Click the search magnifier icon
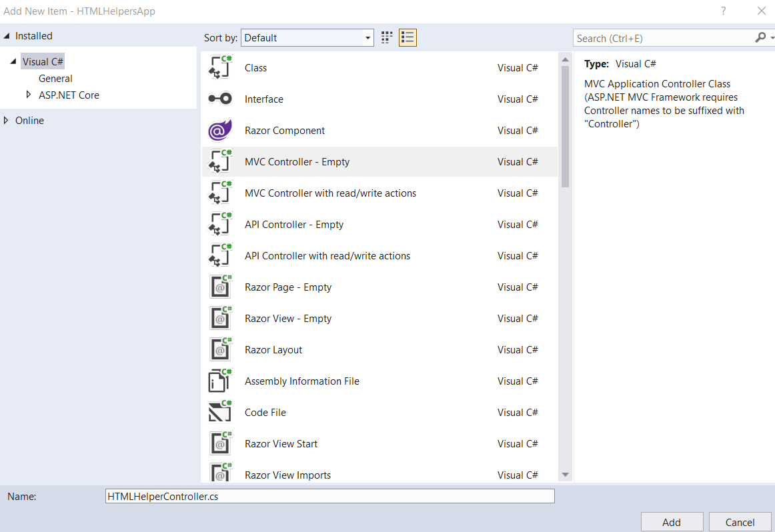The image size is (775, 532). 760,37
